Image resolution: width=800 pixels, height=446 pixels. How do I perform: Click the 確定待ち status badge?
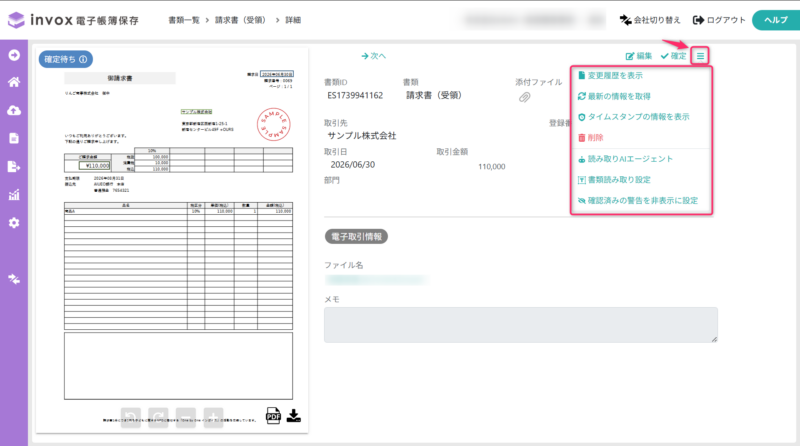pyautogui.click(x=66, y=59)
